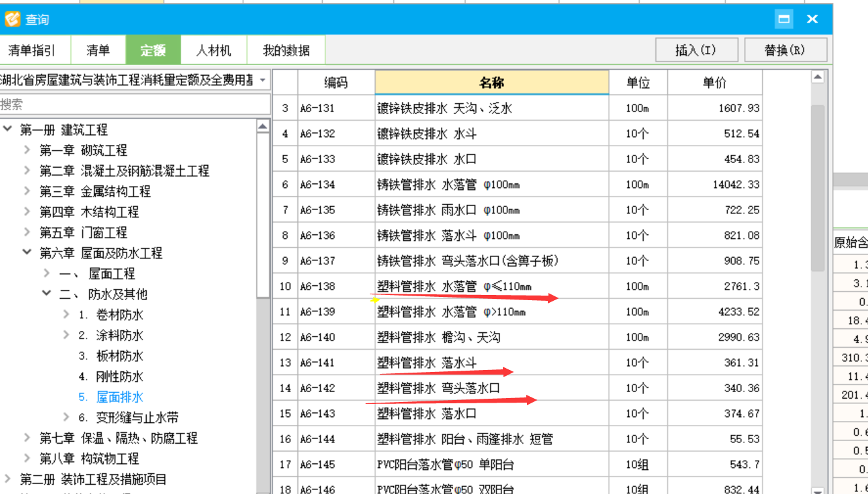This screenshot has height=494, width=868.
Task: Click code cell A6-138
Action: click(x=337, y=286)
